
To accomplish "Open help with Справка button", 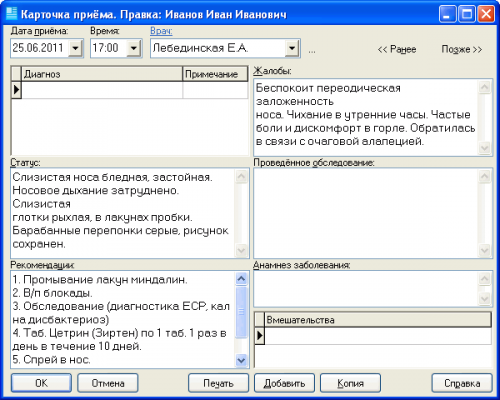I will pyautogui.click(x=462, y=383).
